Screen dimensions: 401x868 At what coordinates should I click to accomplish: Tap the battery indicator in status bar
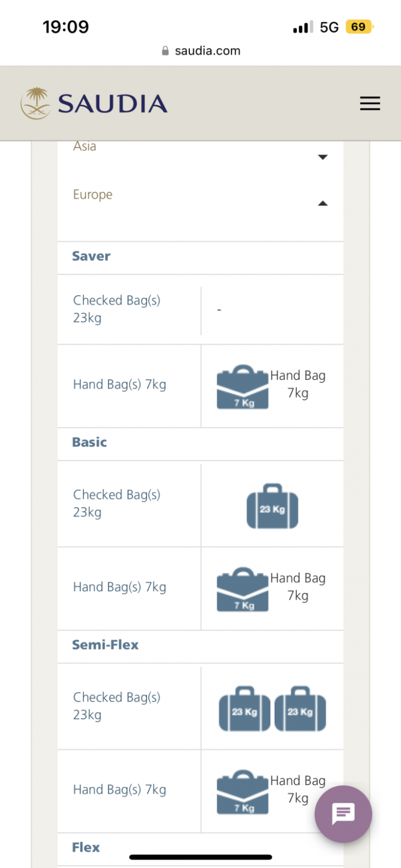pos(359,27)
